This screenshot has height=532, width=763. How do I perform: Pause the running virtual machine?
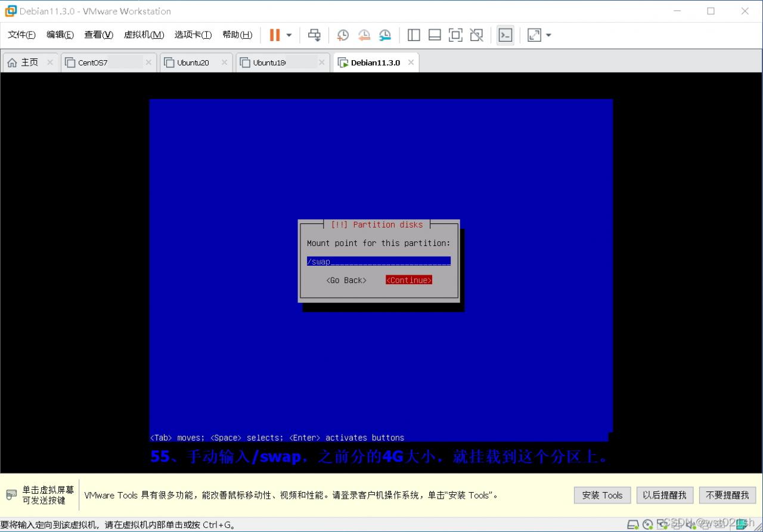pyautogui.click(x=275, y=35)
